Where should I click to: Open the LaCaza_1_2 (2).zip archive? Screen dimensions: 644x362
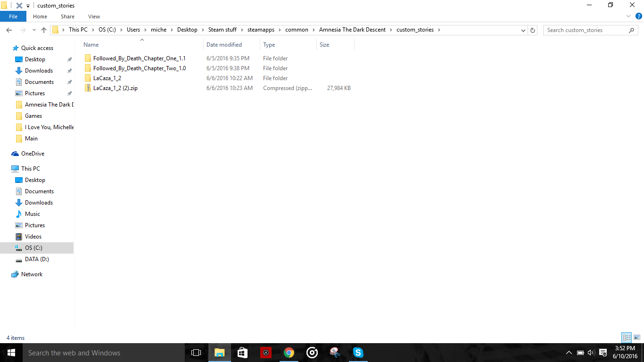click(115, 88)
